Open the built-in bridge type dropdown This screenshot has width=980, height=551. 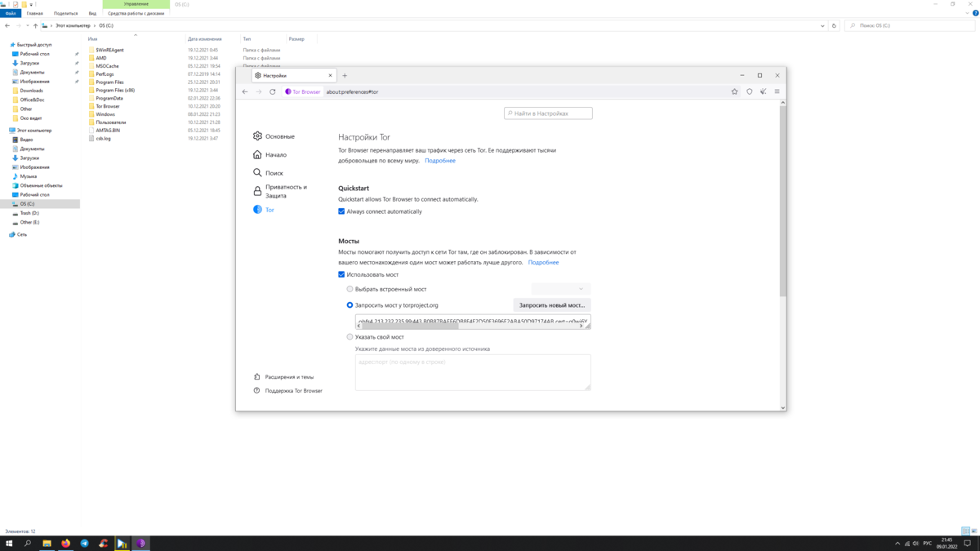[x=561, y=289]
